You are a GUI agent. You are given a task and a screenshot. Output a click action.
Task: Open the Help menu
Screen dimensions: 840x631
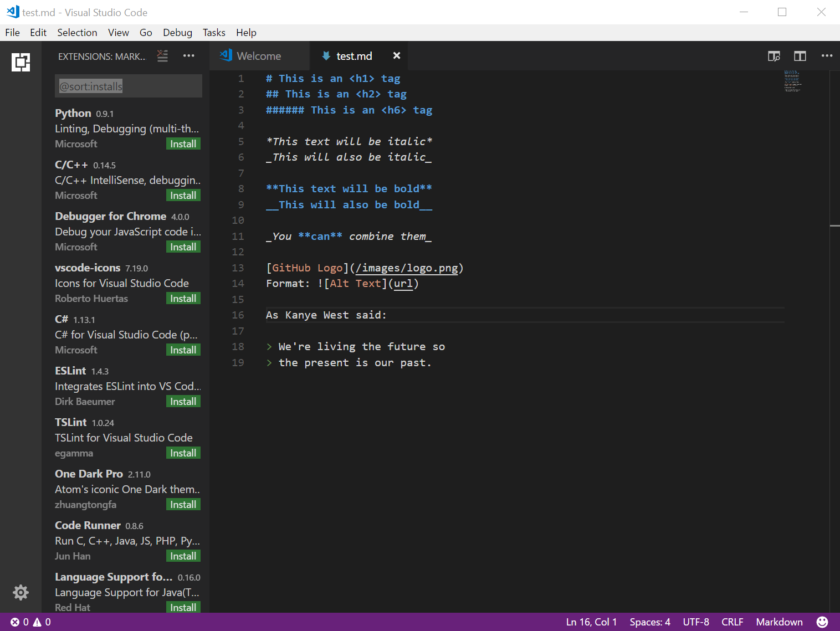[x=246, y=33]
